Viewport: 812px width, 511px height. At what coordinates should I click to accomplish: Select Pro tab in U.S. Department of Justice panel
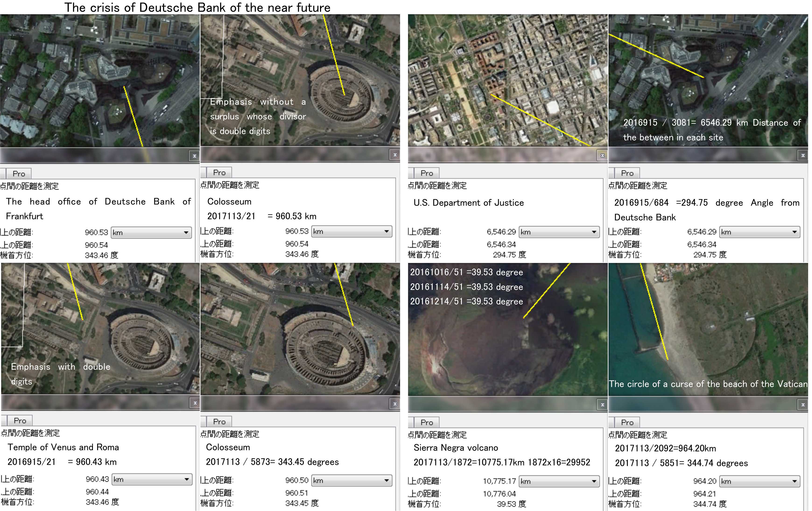427,173
